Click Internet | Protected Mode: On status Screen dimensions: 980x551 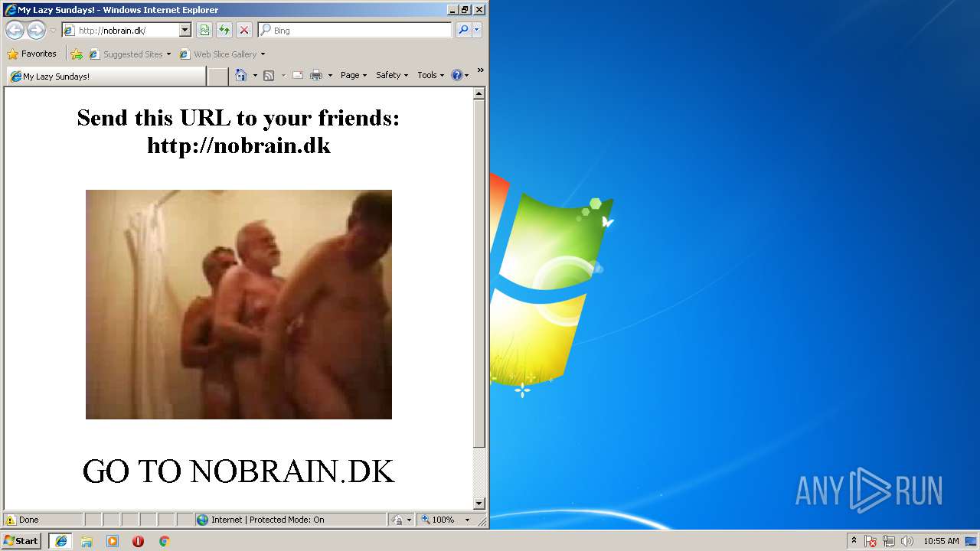[x=268, y=520]
